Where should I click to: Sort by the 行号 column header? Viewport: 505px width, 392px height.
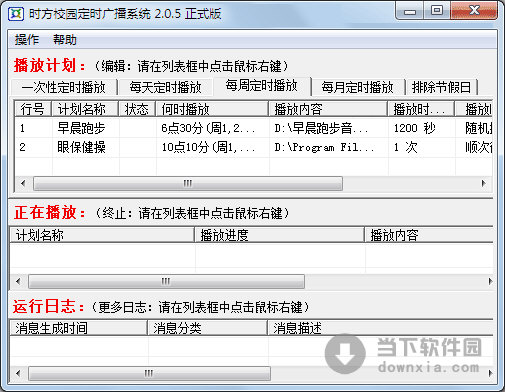pyautogui.click(x=32, y=109)
